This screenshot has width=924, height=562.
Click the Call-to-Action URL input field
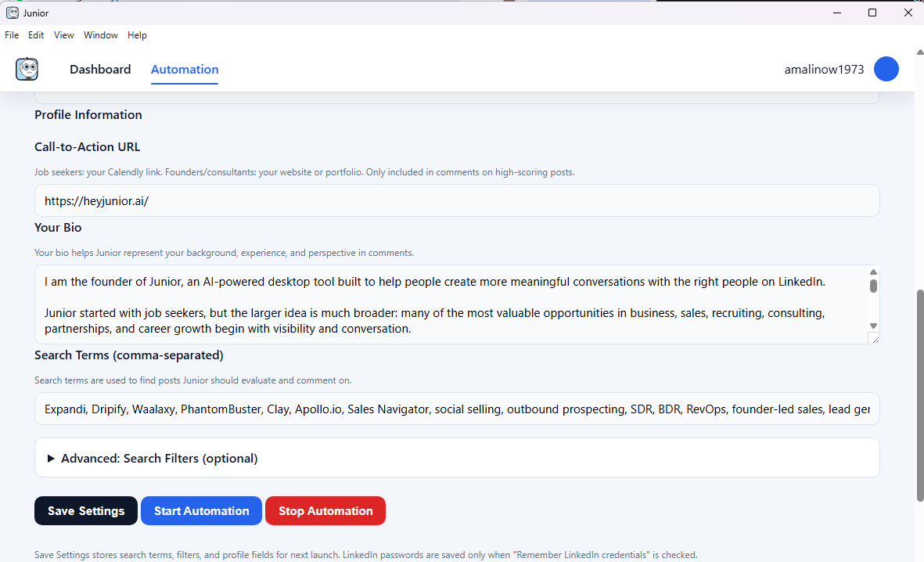tap(457, 200)
